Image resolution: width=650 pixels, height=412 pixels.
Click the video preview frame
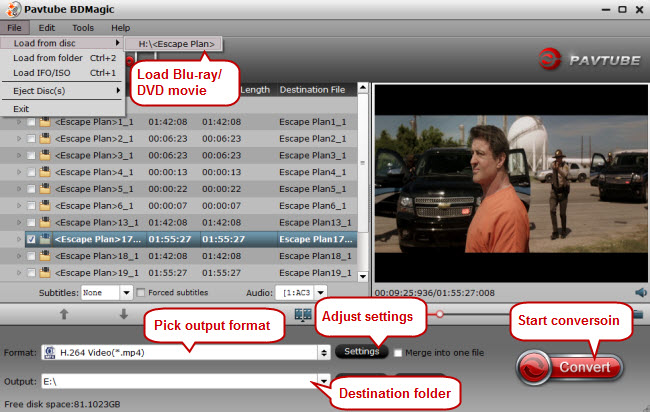tap(511, 183)
